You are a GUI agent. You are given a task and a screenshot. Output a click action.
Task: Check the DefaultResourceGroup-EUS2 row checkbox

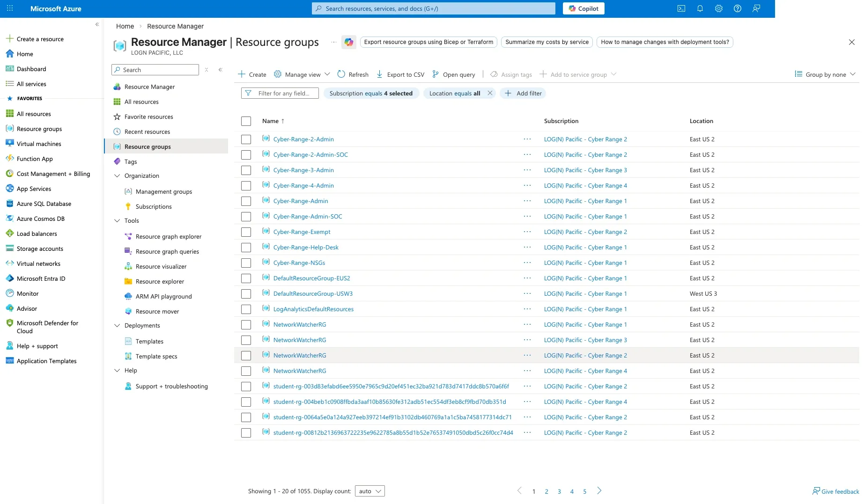[x=246, y=278]
